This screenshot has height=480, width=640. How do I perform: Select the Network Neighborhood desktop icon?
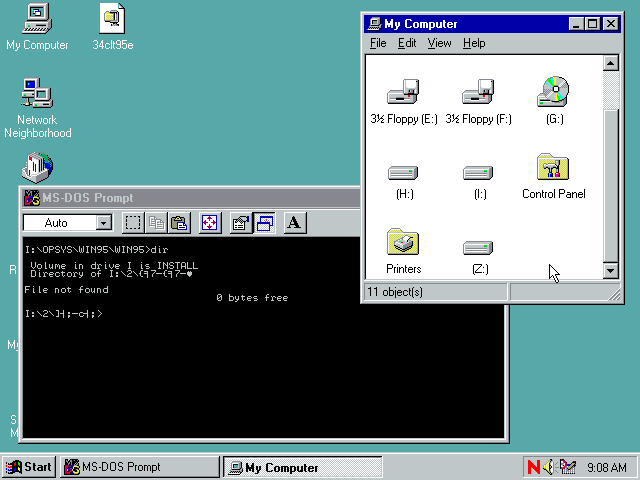click(x=37, y=93)
